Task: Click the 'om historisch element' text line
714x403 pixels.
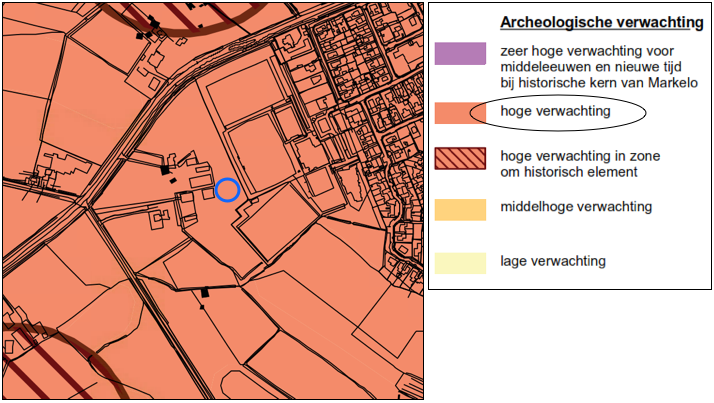Action: pos(569,172)
